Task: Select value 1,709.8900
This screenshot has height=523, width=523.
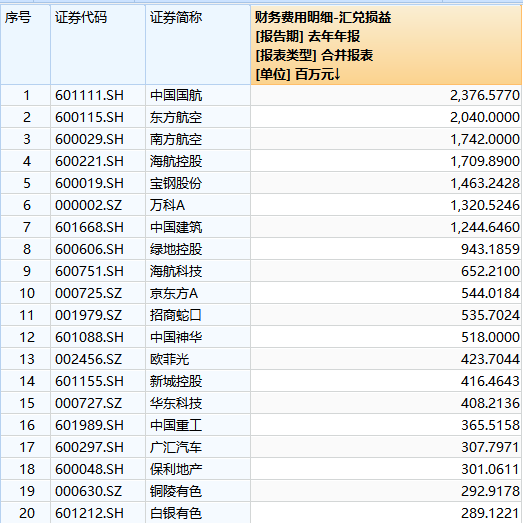Action: point(485,161)
